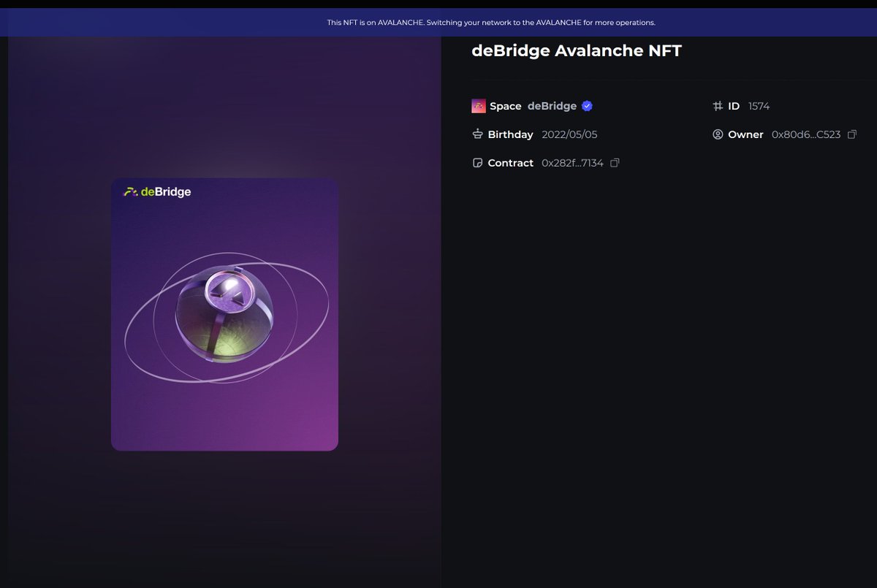Click the Space label
Viewport: 877px width, 588px height.
pos(506,106)
